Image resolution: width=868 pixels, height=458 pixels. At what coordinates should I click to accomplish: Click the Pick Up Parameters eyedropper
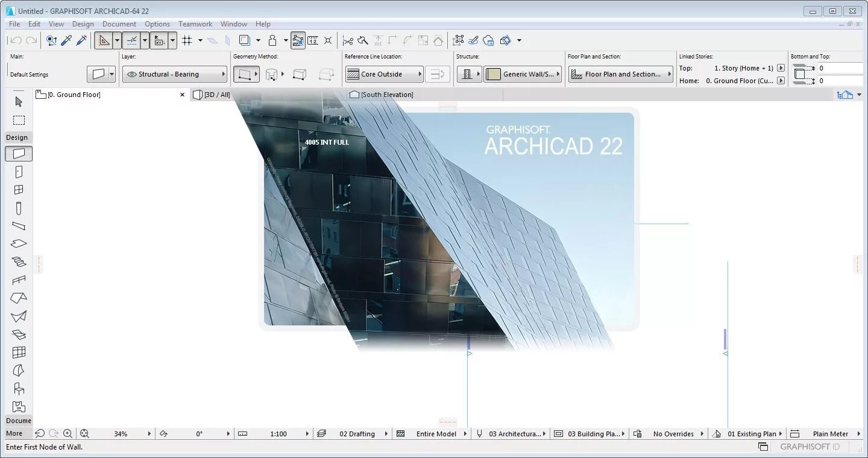tap(66, 40)
